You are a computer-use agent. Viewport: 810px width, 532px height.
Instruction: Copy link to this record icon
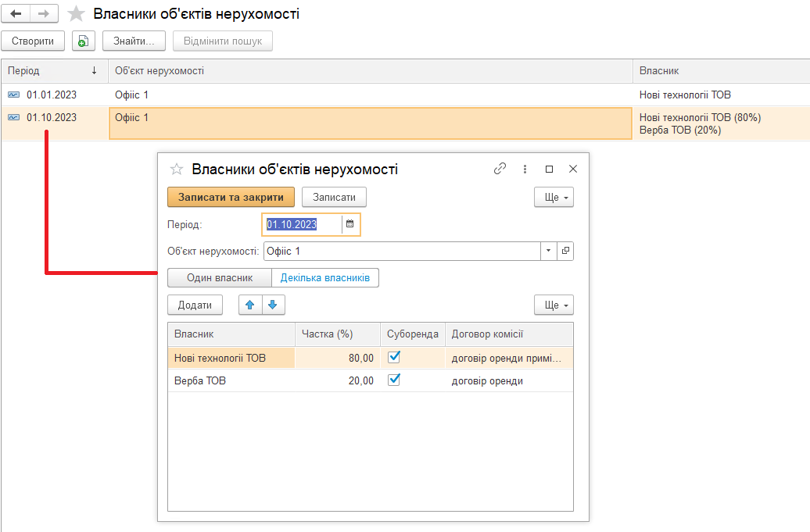(x=500, y=169)
